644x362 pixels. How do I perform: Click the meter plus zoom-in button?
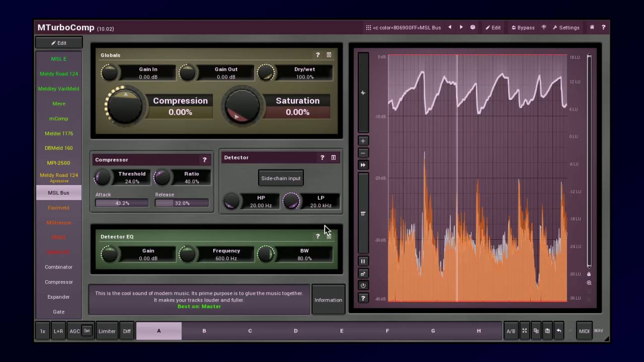pos(363,141)
